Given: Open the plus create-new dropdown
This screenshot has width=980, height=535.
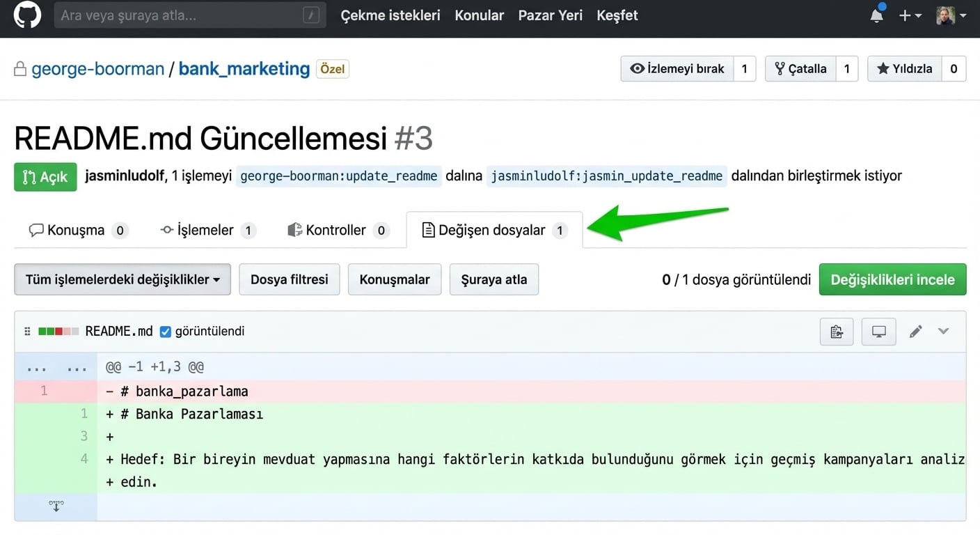Looking at the screenshot, I should pos(910,15).
